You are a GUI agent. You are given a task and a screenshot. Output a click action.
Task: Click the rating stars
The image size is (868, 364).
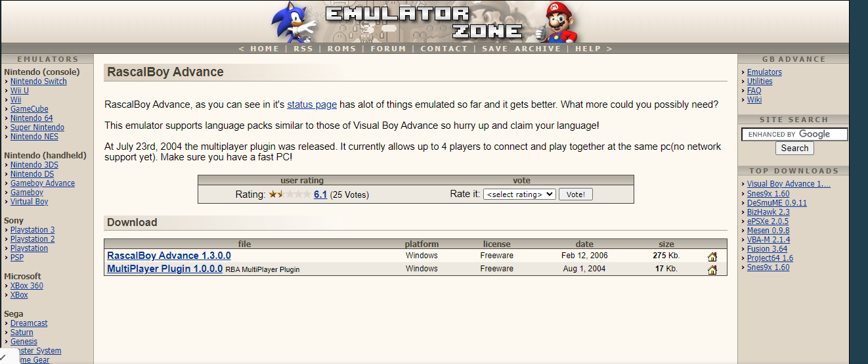(x=290, y=194)
